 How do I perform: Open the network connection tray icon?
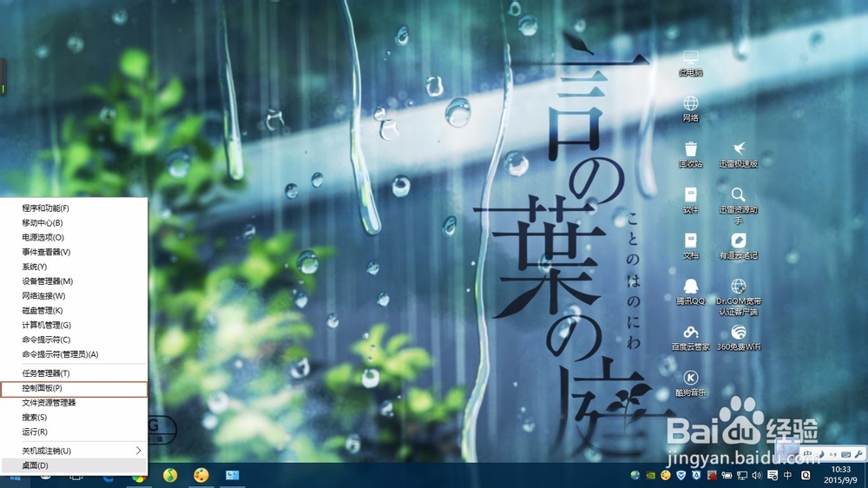point(742,476)
